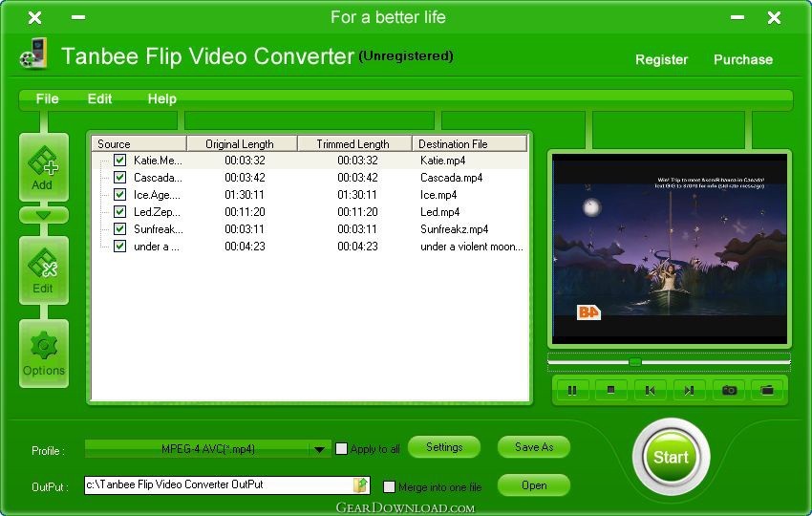Click original length 00:11:20

(245, 212)
